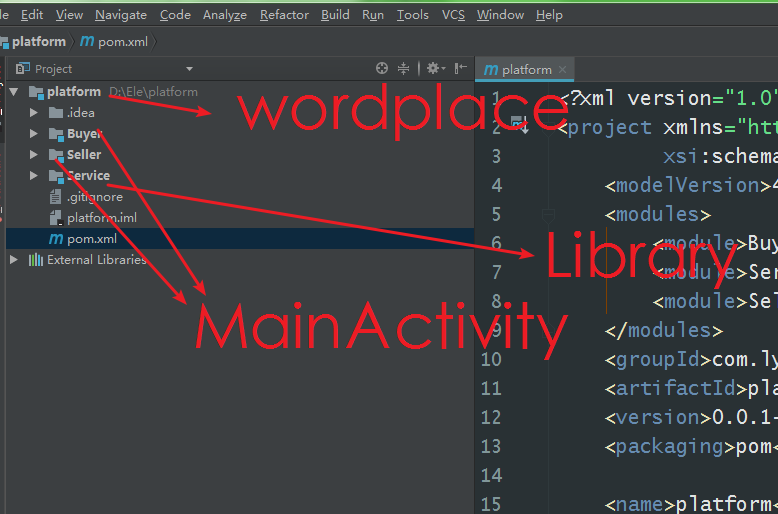Hide the Project tool window
This screenshot has height=514, width=778.
pos(460,68)
